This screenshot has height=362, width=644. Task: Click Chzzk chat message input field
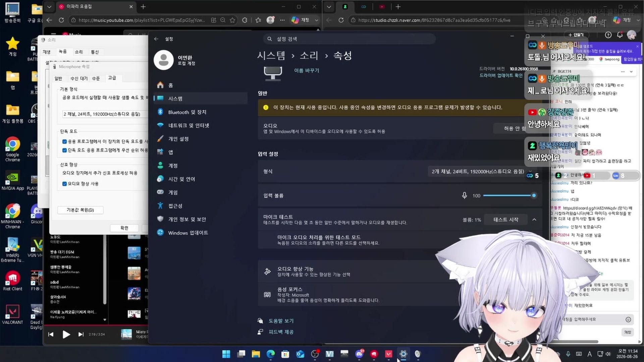(x=594, y=319)
